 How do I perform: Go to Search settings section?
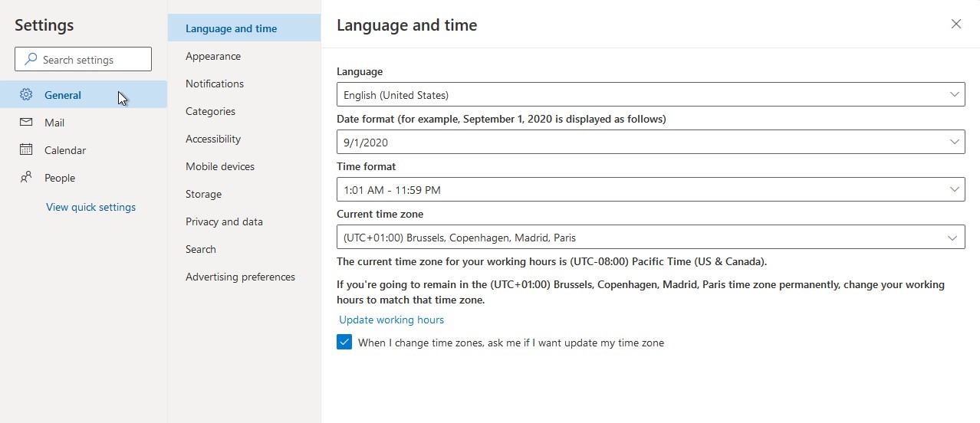coord(244,249)
